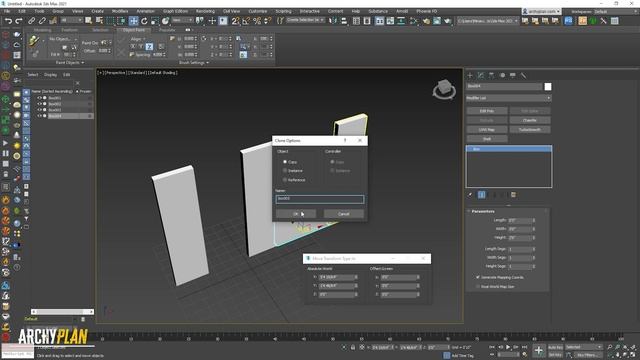Open Render Setup teapot icon
Image resolution: width=640 pixels, height=360 pixels.
click(426, 21)
